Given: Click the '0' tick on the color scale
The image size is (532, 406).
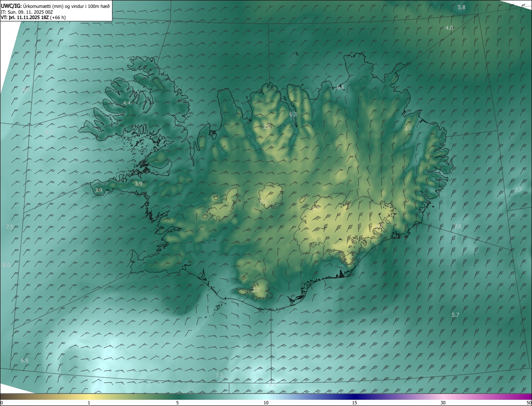Looking at the screenshot, I should (x=2, y=403).
